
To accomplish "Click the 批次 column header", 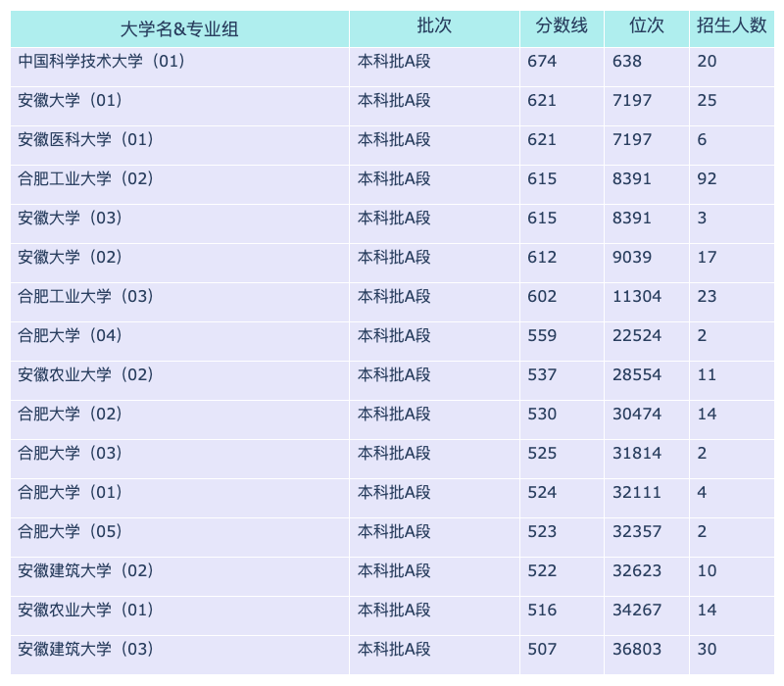I will (434, 29).
